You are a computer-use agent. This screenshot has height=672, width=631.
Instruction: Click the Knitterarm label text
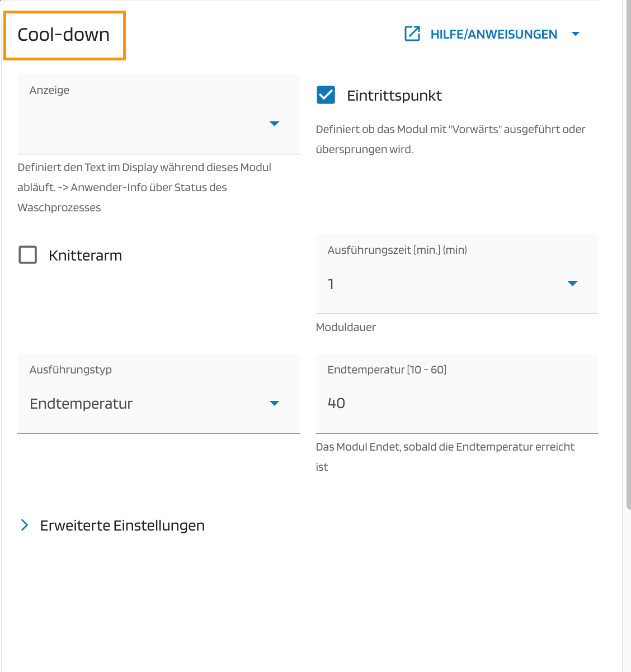[x=85, y=255]
